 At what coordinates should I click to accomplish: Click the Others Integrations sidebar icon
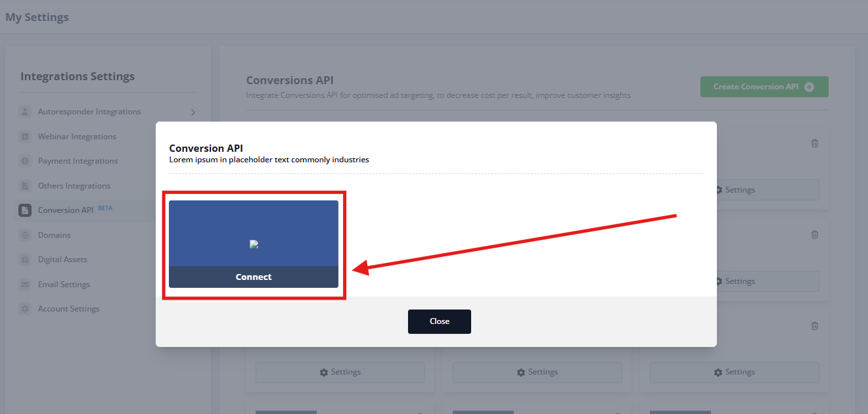[25, 186]
